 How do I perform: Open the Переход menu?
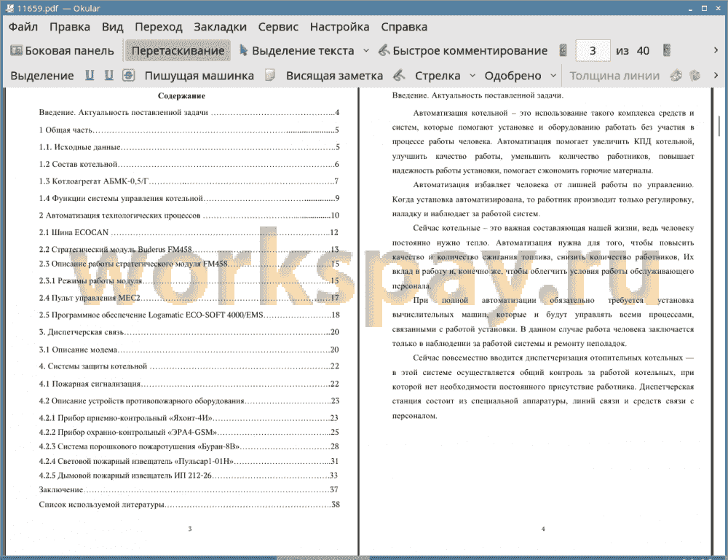tap(158, 27)
